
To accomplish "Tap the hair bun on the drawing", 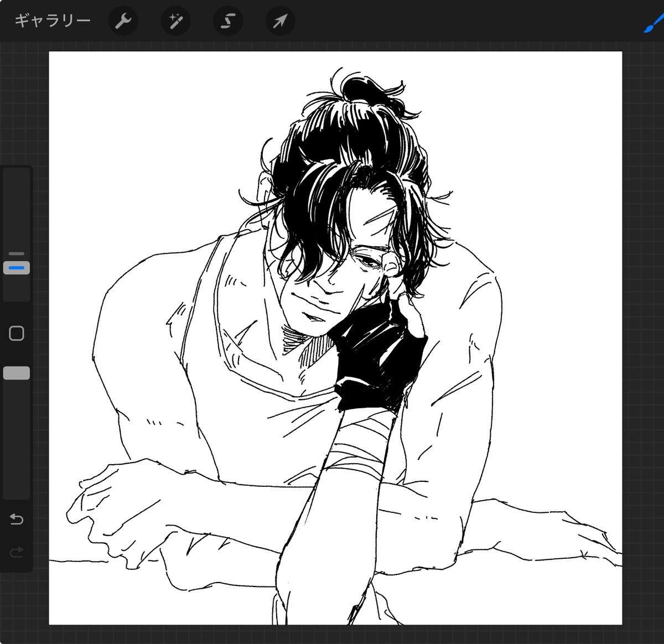I will tap(363, 89).
